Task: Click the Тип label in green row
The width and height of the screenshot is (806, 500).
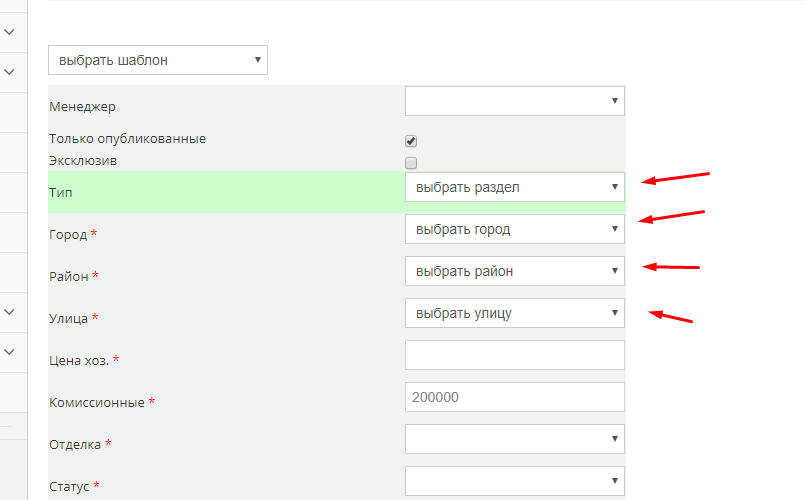Action: (x=61, y=193)
